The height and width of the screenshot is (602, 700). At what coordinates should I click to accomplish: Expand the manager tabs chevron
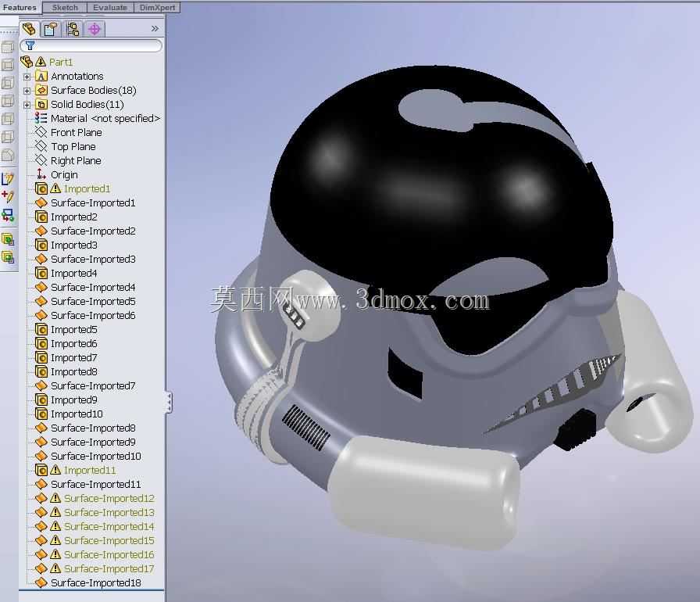tap(155, 29)
